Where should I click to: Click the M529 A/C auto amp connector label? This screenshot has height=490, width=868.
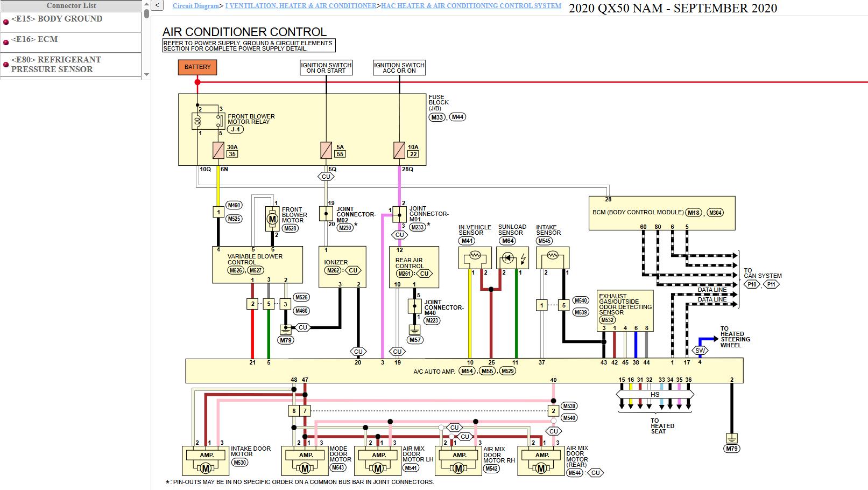(x=507, y=371)
